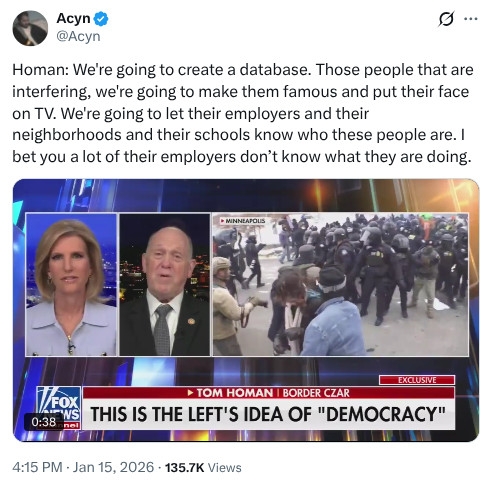
Task: Click the red EXCLUSIVE tag in the video
Action: pyautogui.click(x=417, y=380)
